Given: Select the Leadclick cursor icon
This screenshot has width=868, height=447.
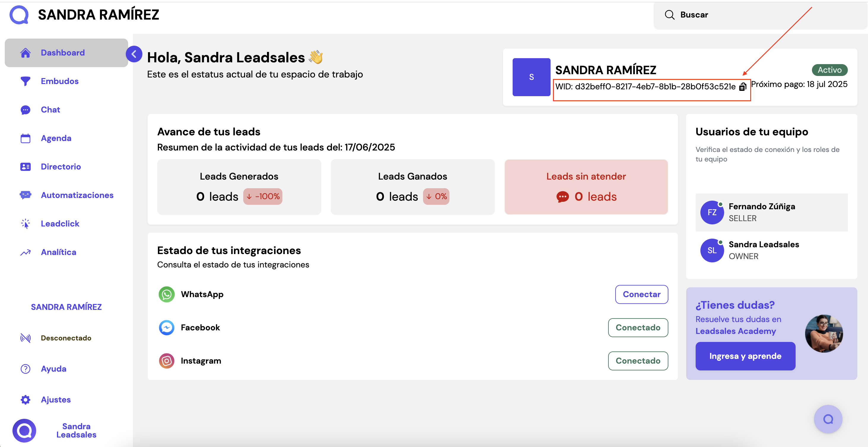Looking at the screenshot, I should [25, 224].
